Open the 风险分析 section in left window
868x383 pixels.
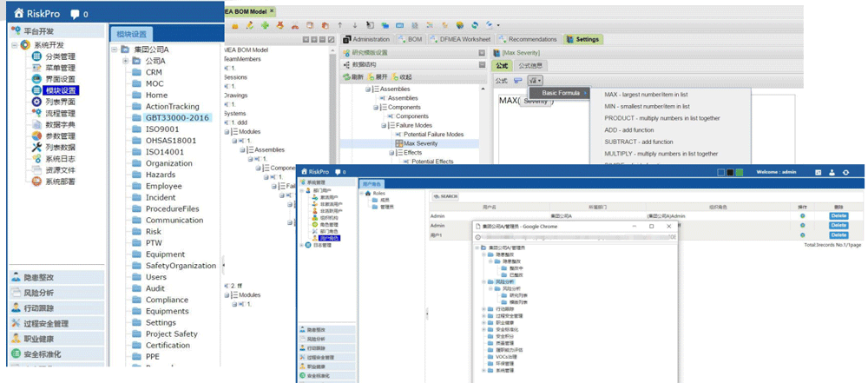57,293
